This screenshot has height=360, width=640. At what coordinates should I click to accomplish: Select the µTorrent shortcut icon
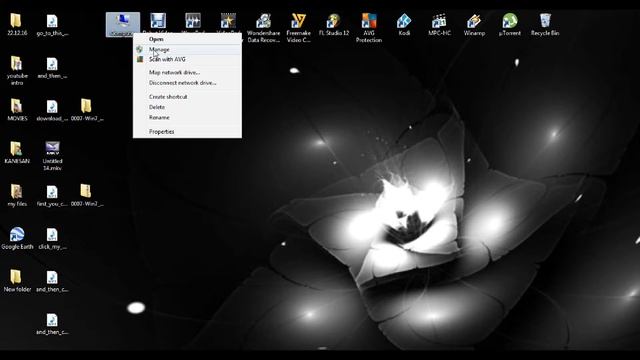coord(510,21)
